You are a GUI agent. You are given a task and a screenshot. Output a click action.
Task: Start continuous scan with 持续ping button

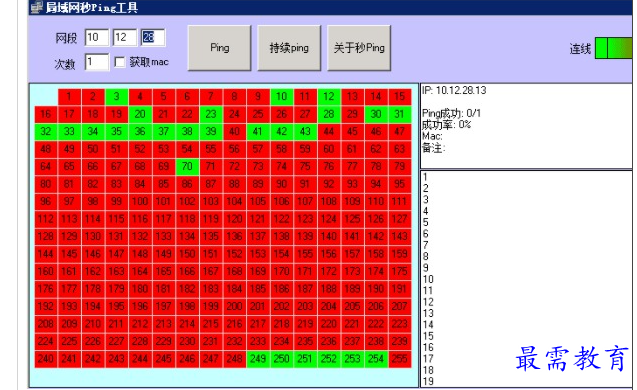289,48
